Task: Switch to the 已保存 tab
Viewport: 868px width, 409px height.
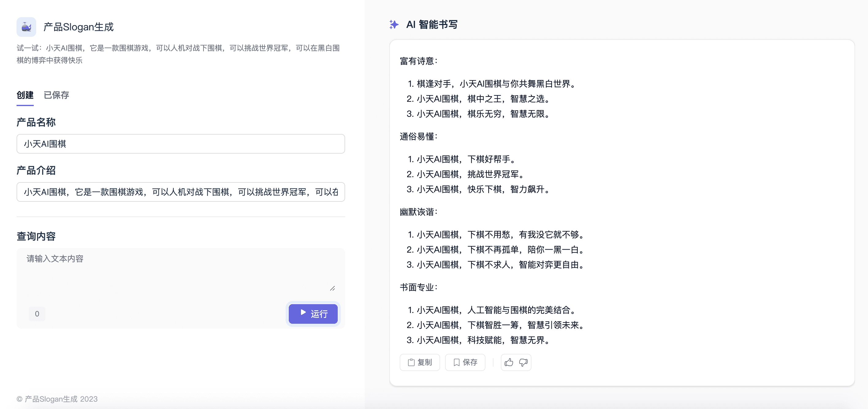Action: tap(56, 95)
